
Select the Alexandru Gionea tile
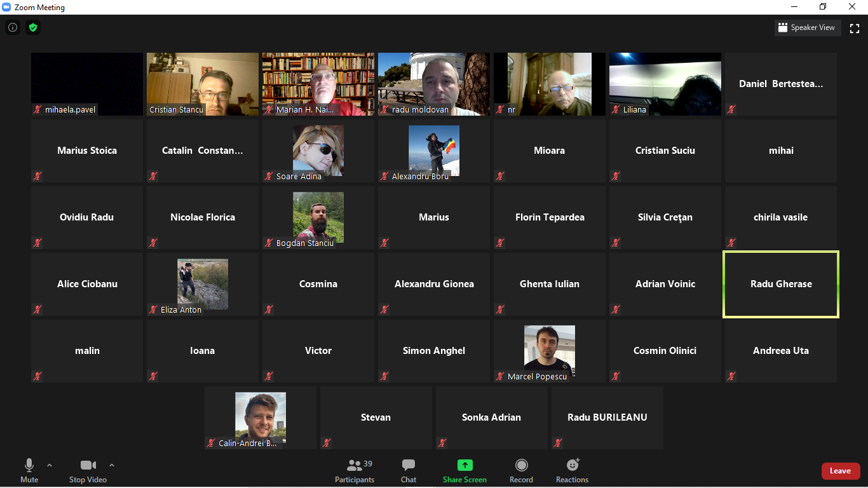434,284
